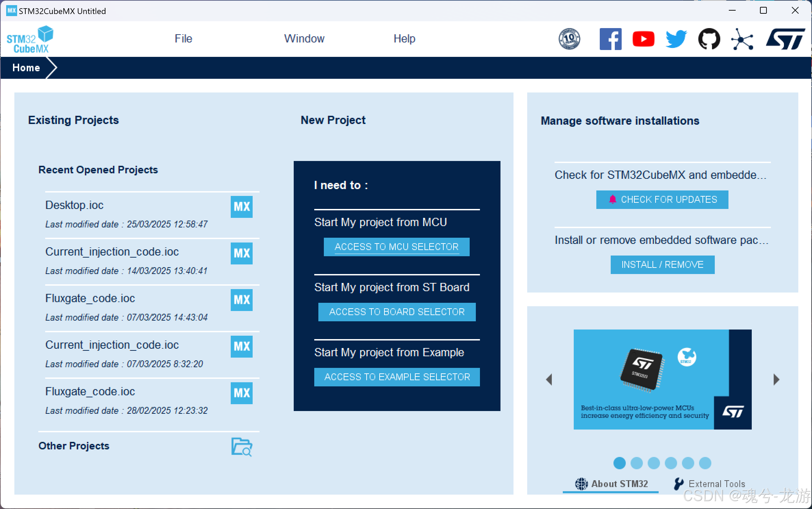
Task: Show next banner with right arrow
Action: tap(776, 380)
